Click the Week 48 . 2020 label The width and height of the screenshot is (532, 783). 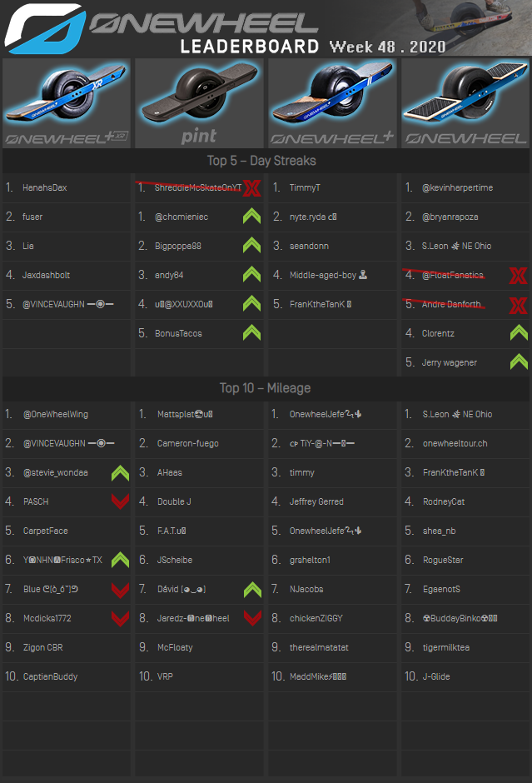(387, 47)
